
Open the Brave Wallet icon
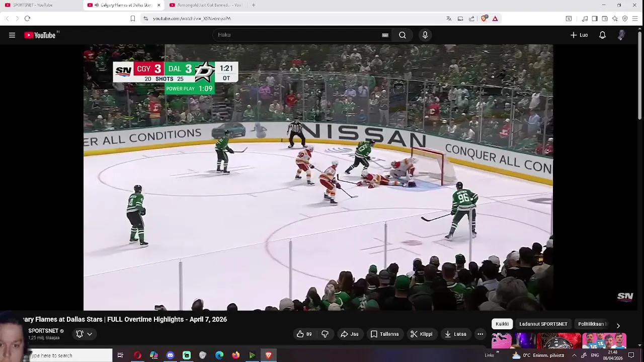pyautogui.click(x=605, y=19)
